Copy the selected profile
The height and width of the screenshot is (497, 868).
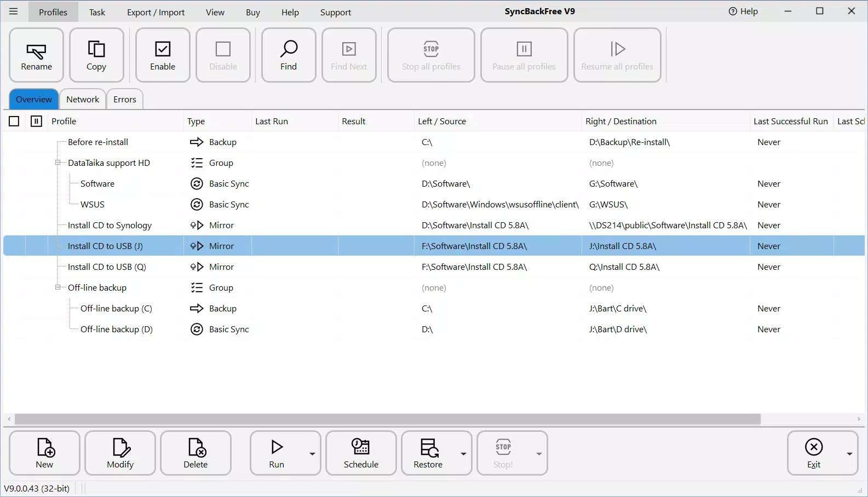(96, 55)
